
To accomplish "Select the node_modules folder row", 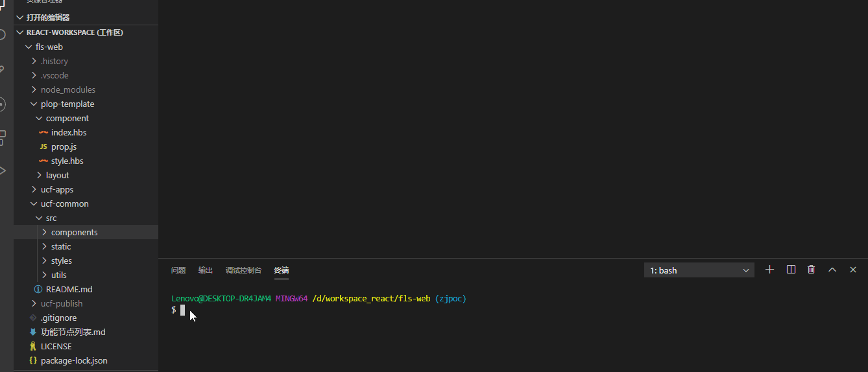I will 86,89.
